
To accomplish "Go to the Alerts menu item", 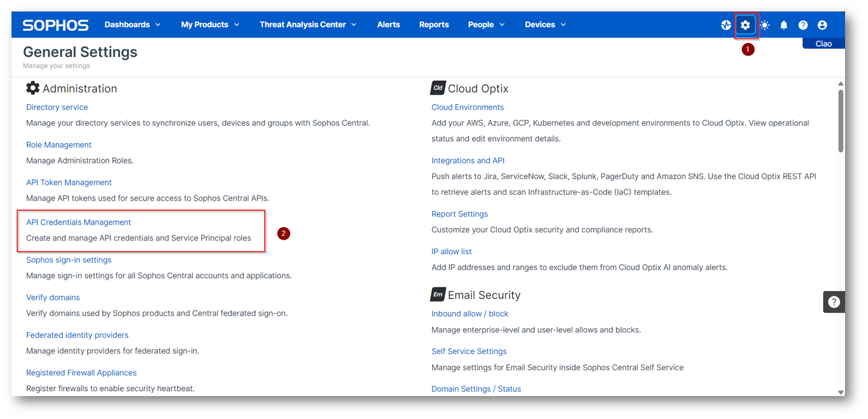I will point(389,25).
